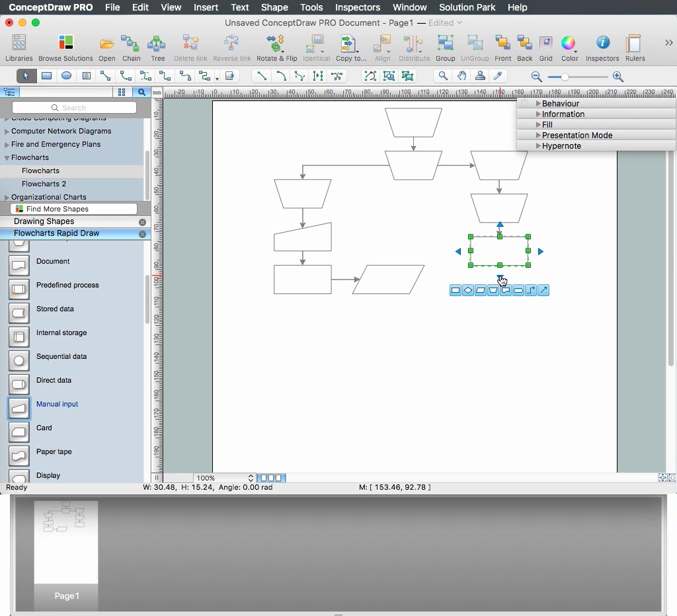Click the Browse Solutions icon
Viewport: 677px width, 616px height.
pos(65,44)
